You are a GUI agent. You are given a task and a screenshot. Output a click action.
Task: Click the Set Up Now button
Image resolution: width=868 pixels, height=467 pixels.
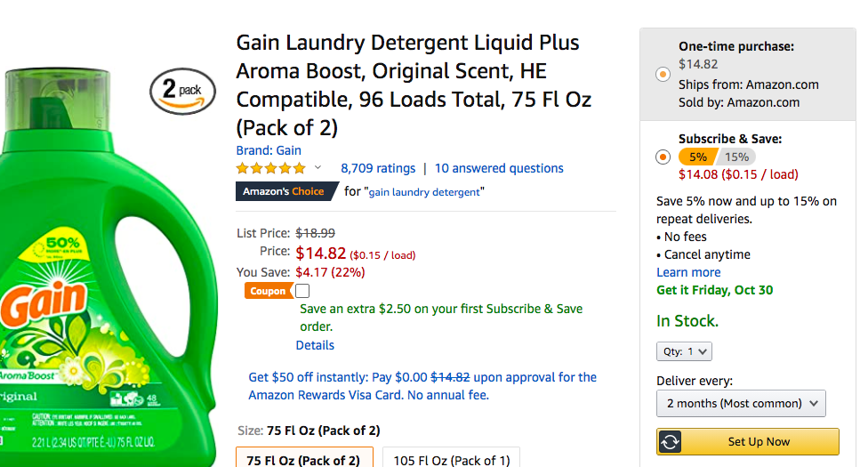tap(747, 441)
